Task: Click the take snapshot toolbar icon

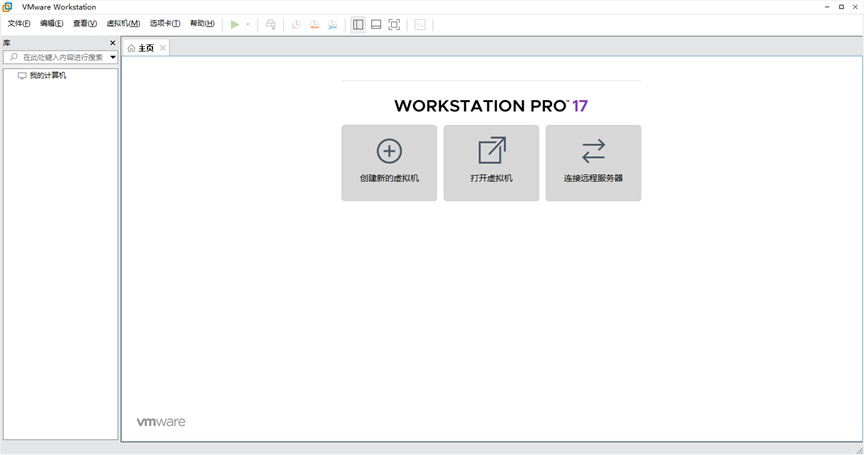Action: pos(296,24)
